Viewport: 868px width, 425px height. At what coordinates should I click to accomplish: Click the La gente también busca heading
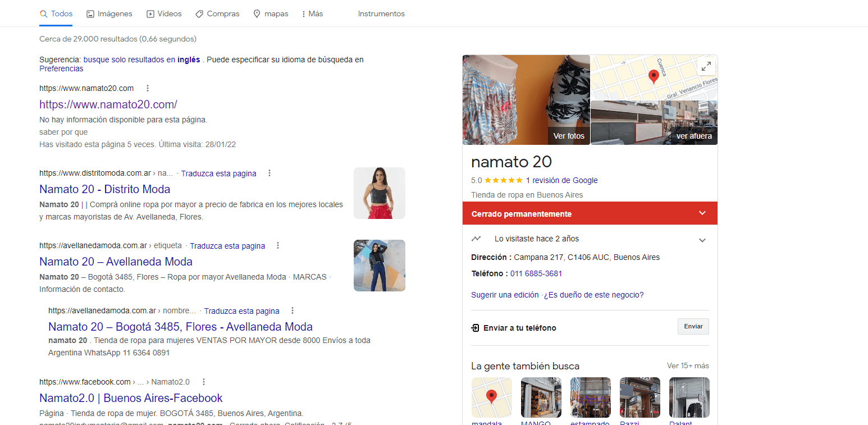click(526, 366)
